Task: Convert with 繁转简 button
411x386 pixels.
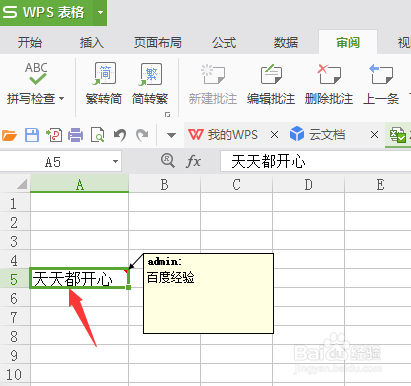Action: 104,83
